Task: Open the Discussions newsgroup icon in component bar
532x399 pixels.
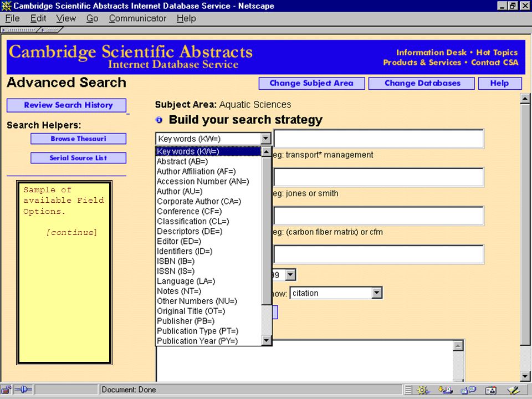Action: [x=469, y=390]
